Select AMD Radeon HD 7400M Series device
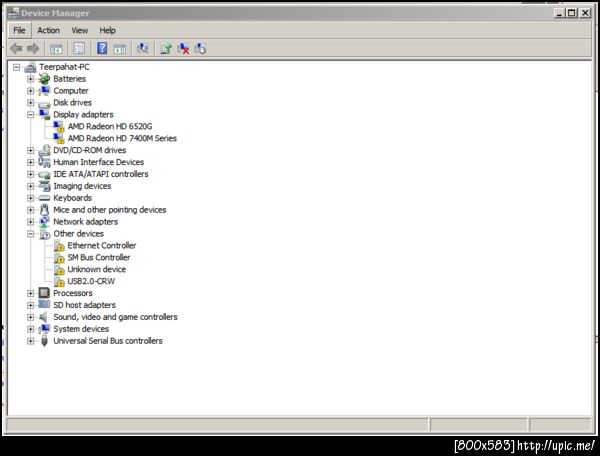600x456 pixels. pyautogui.click(x=122, y=138)
